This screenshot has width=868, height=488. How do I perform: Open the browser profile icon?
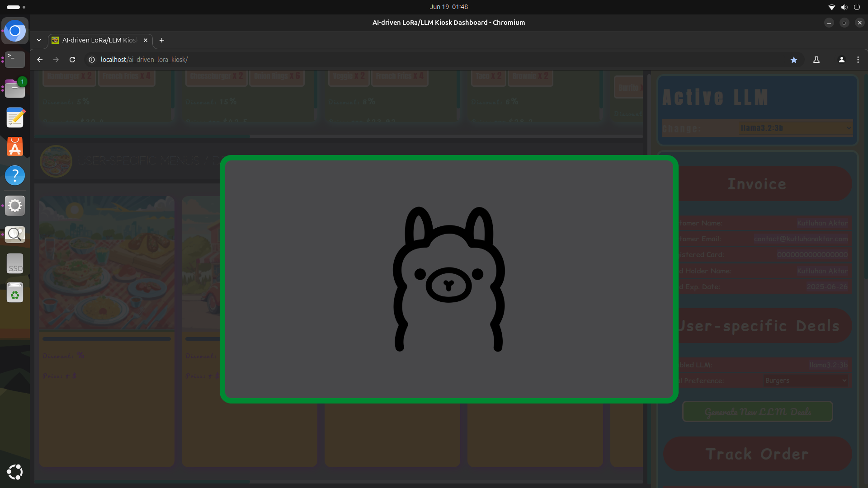pos(841,60)
